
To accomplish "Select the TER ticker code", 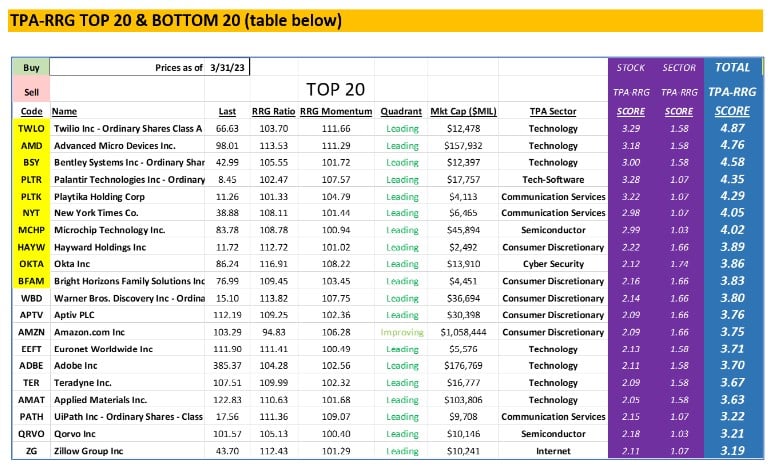I will [x=31, y=383].
